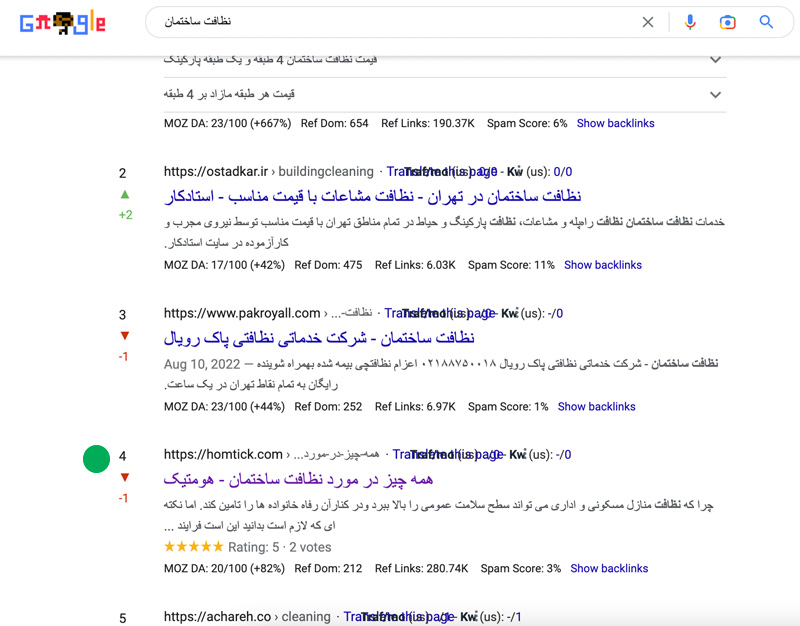The width and height of the screenshot is (800, 626).
Task: Click the -1 rank change beside result 3
Action: coord(123,357)
